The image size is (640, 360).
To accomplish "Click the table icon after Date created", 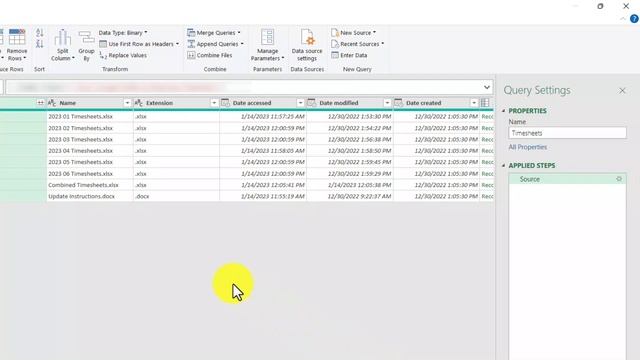I will tap(485, 103).
